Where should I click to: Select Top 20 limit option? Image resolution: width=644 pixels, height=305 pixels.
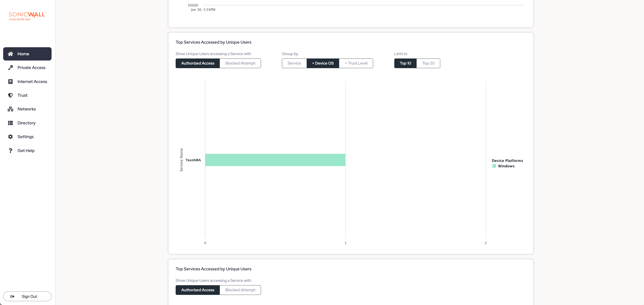(x=428, y=63)
